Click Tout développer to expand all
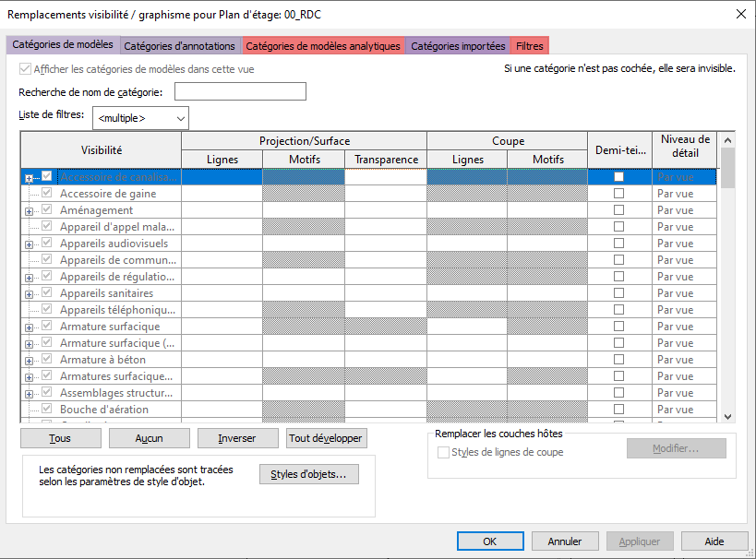The image size is (756, 559). pyautogui.click(x=326, y=438)
